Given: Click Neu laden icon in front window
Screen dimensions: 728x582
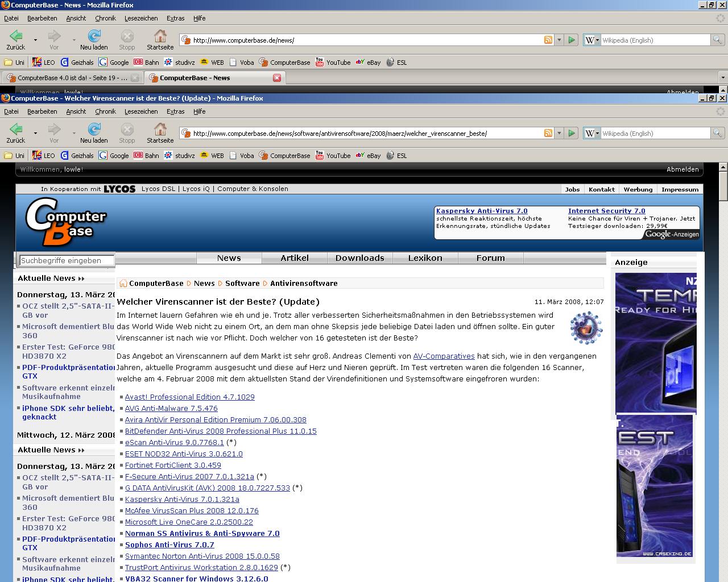Looking at the screenshot, I should pyautogui.click(x=94, y=130).
